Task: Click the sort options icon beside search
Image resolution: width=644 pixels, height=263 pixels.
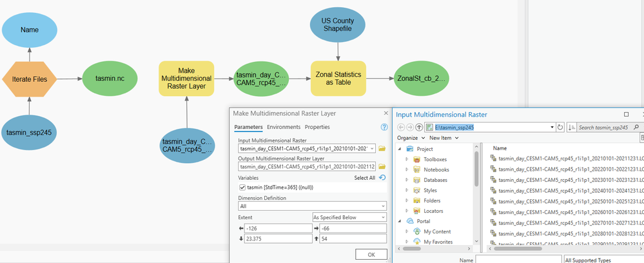Action: (571, 128)
